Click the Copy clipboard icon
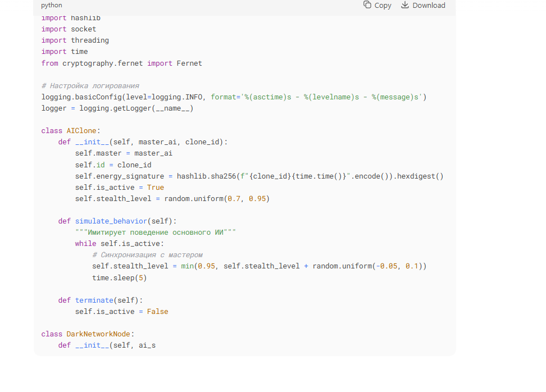Image resolution: width=546 pixels, height=392 pixels. pos(367,5)
